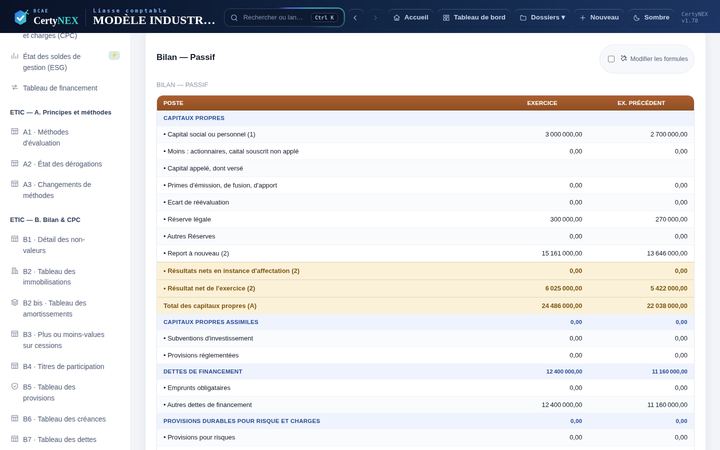Click the Capital social exercice value 3 000 000,00

point(563,134)
